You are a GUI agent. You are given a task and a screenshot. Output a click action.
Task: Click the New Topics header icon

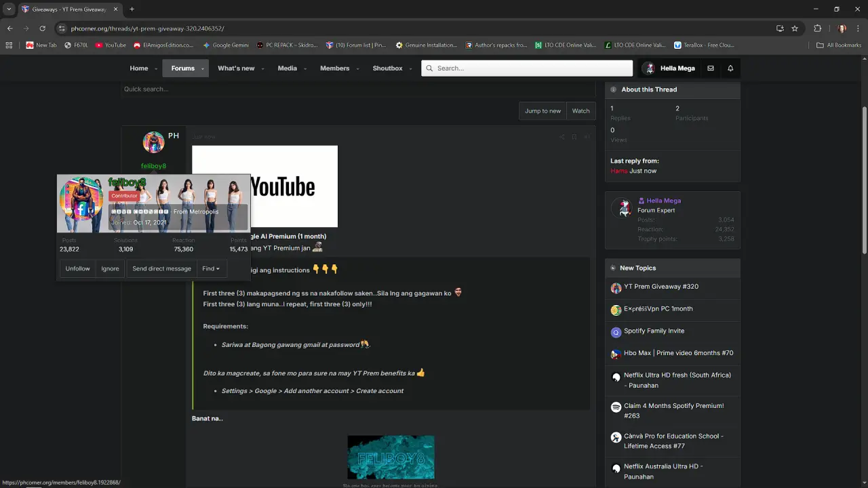[613, 268]
